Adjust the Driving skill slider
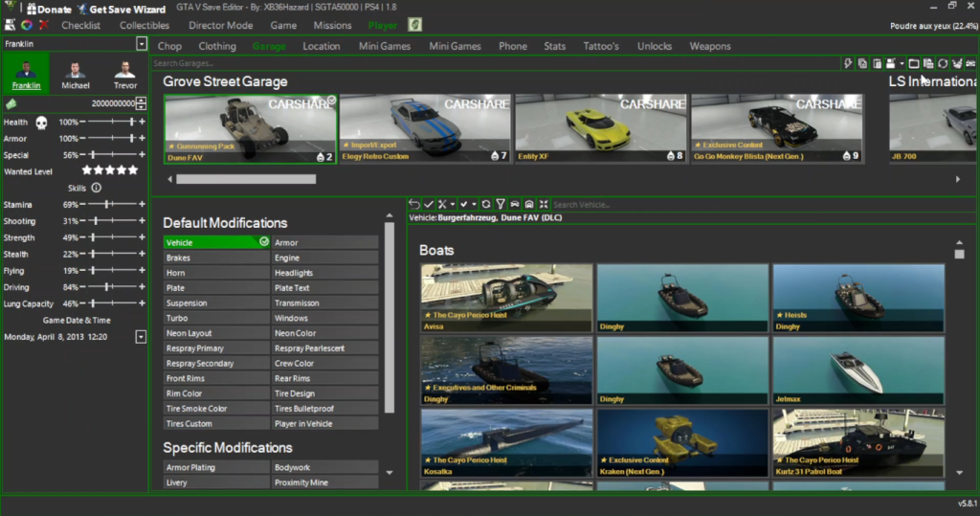 (113, 287)
